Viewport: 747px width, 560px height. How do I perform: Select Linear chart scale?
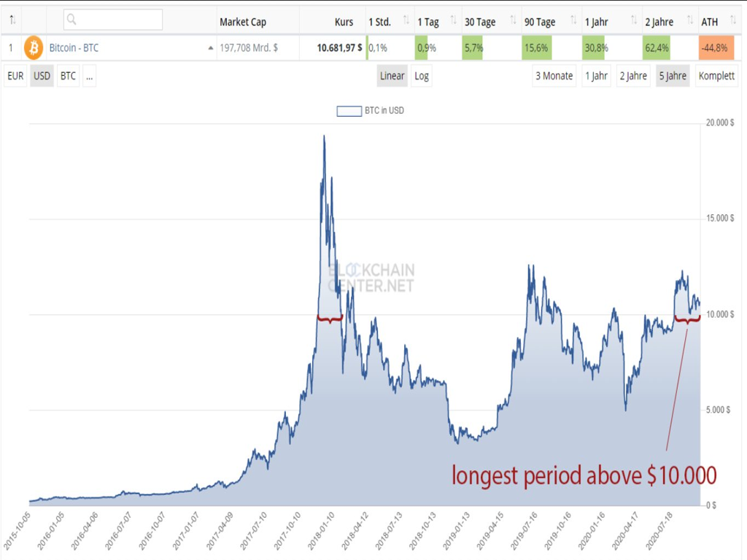392,76
